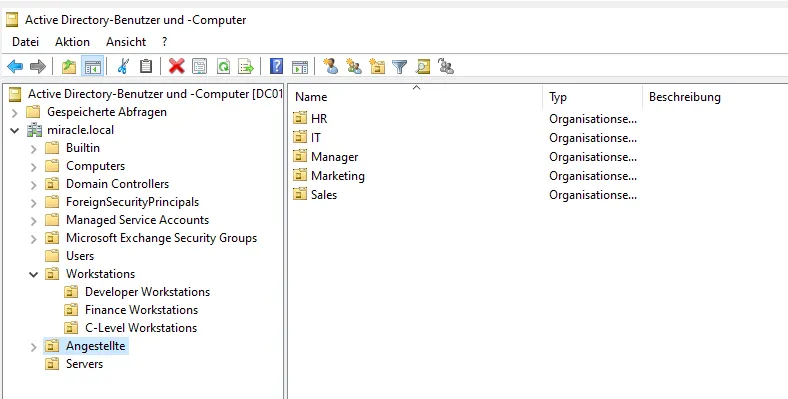Screen dimensions: 788x399
Task: Select the Domain Controllers OU
Action: pos(118,184)
